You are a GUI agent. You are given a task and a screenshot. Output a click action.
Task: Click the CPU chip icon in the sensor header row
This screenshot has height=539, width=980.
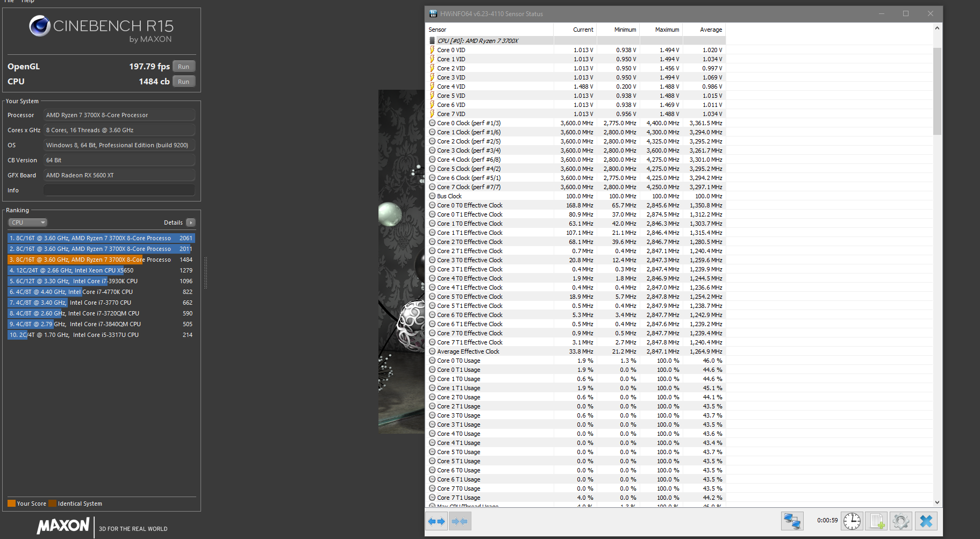pyautogui.click(x=432, y=41)
